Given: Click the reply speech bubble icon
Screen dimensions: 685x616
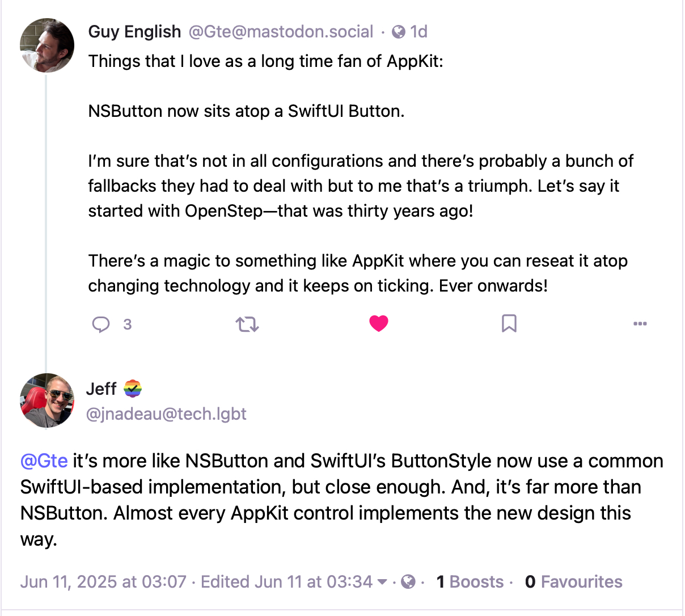Looking at the screenshot, I should 101,324.
